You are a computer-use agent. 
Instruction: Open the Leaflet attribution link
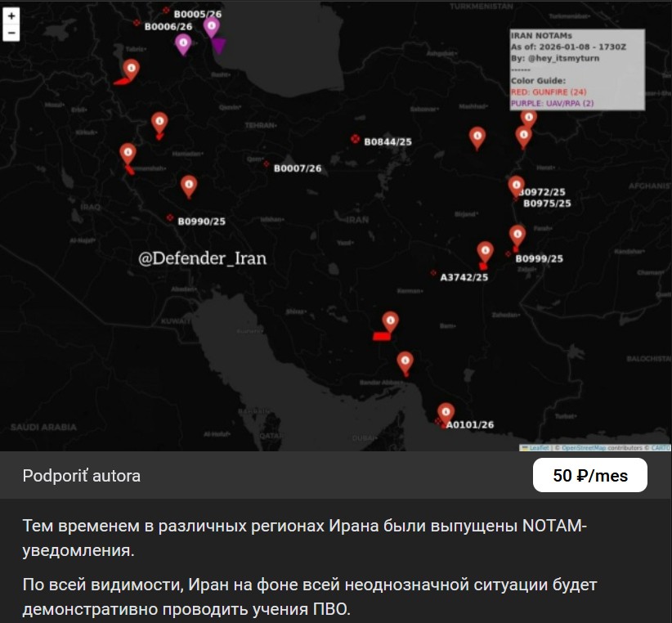tap(538, 448)
